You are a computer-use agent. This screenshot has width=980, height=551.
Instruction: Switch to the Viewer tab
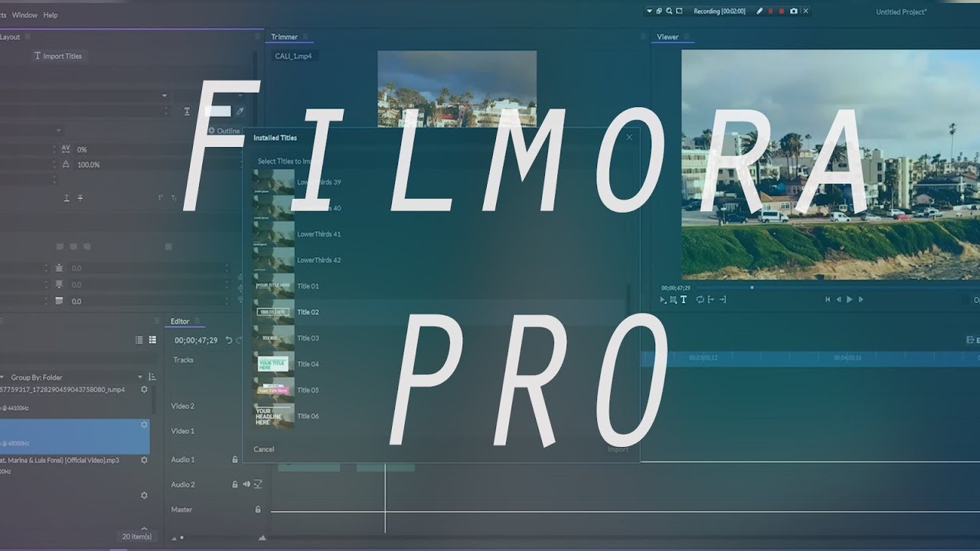[x=667, y=37]
